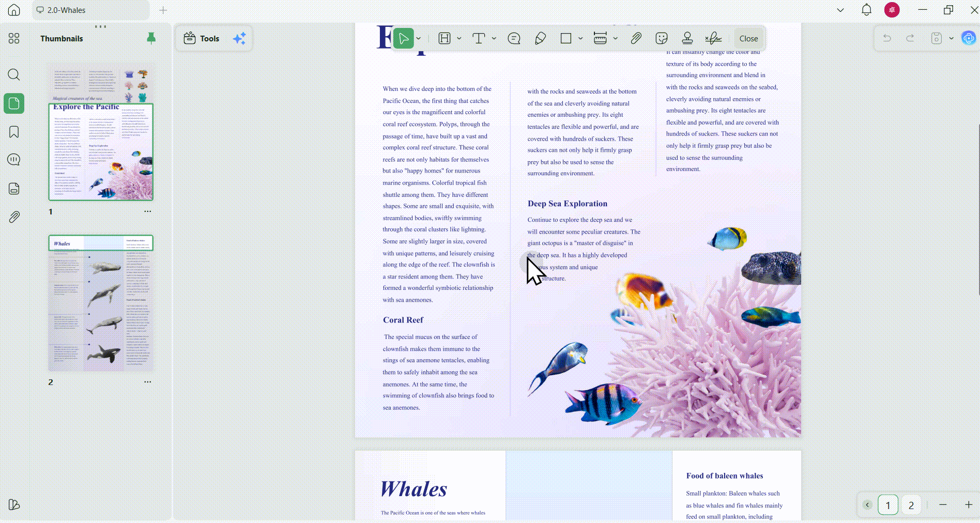The width and height of the screenshot is (980, 523).
Task: Undo the last action
Action: point(887,38)
